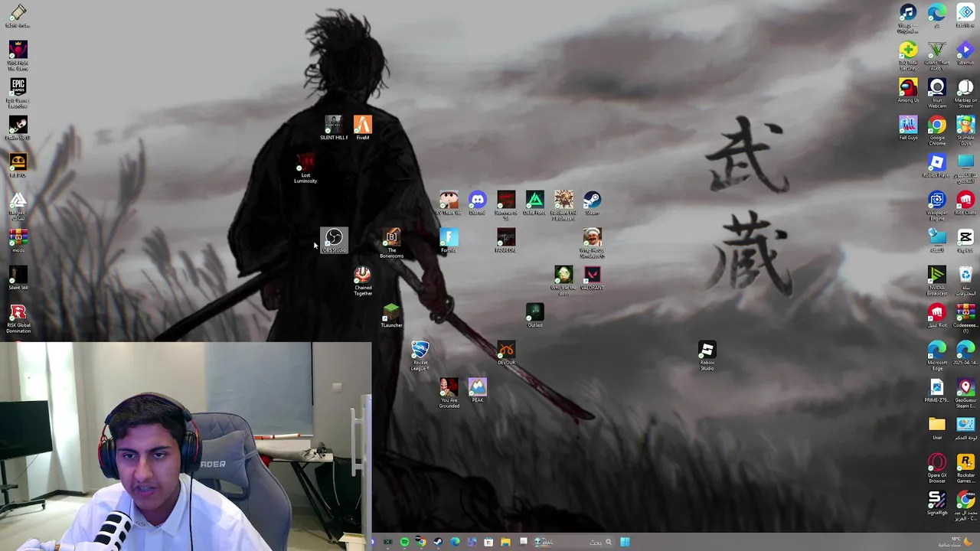Launch the NVIDIA Broadcast desktop shortcut
This screenshot has width=980, height=551.
[x=937, y=281]
